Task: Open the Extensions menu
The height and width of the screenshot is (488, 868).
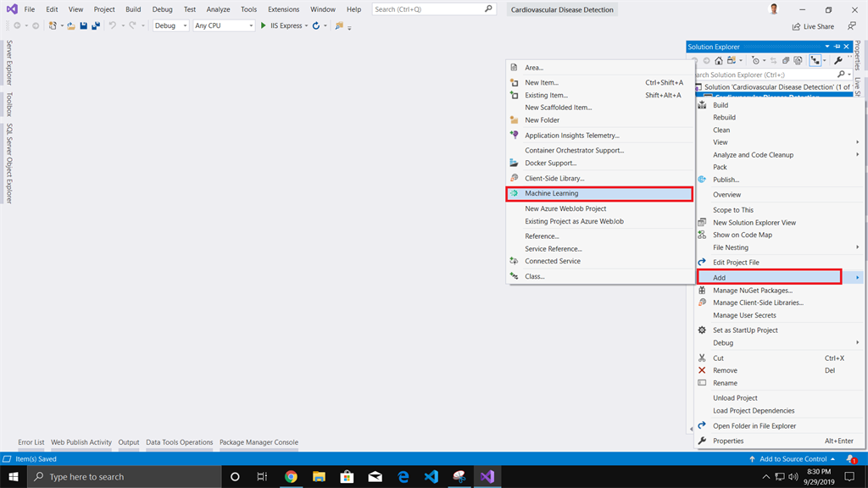Action: coord(283,9)
